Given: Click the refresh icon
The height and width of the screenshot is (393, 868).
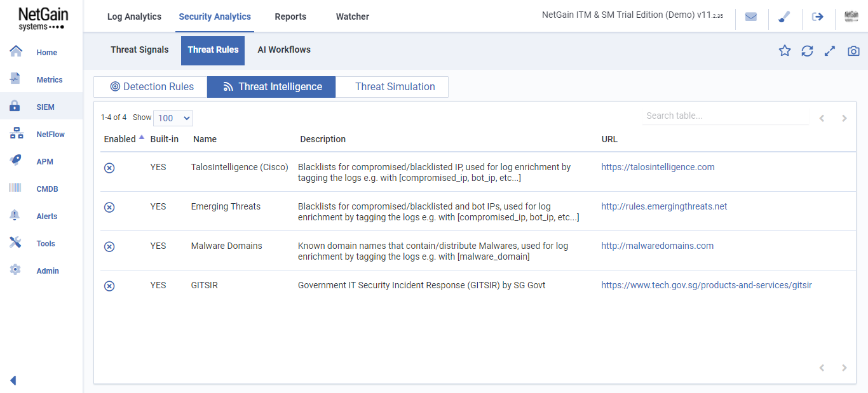Looking at the screenshot, I should coord(807,51).
